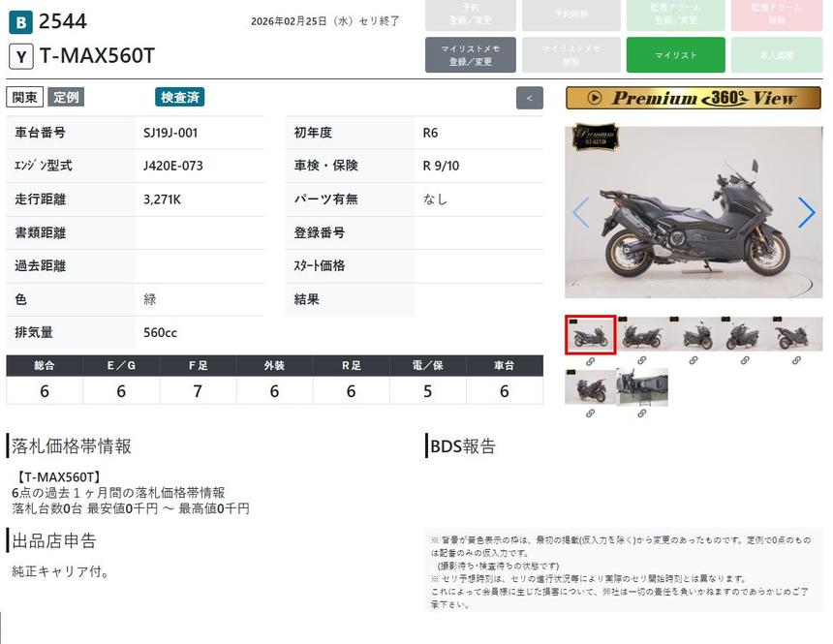Select the first thumbnail with red border

point(590,334)
